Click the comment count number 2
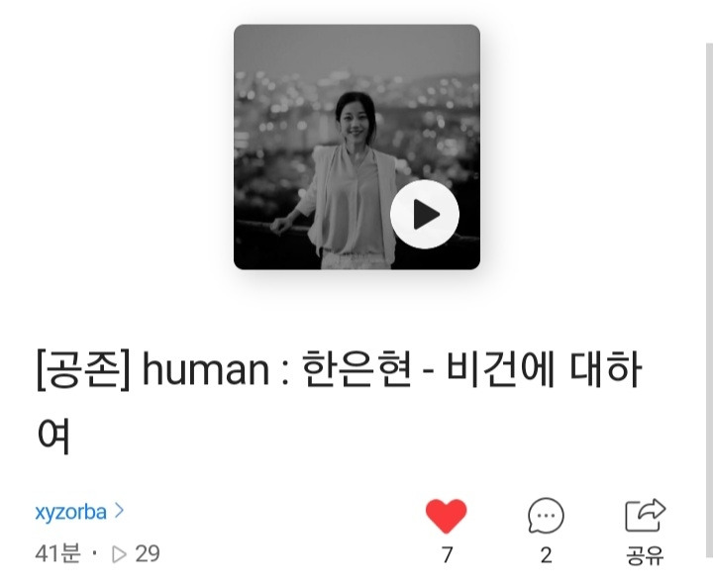713x588 pixels. pos(546,555)
